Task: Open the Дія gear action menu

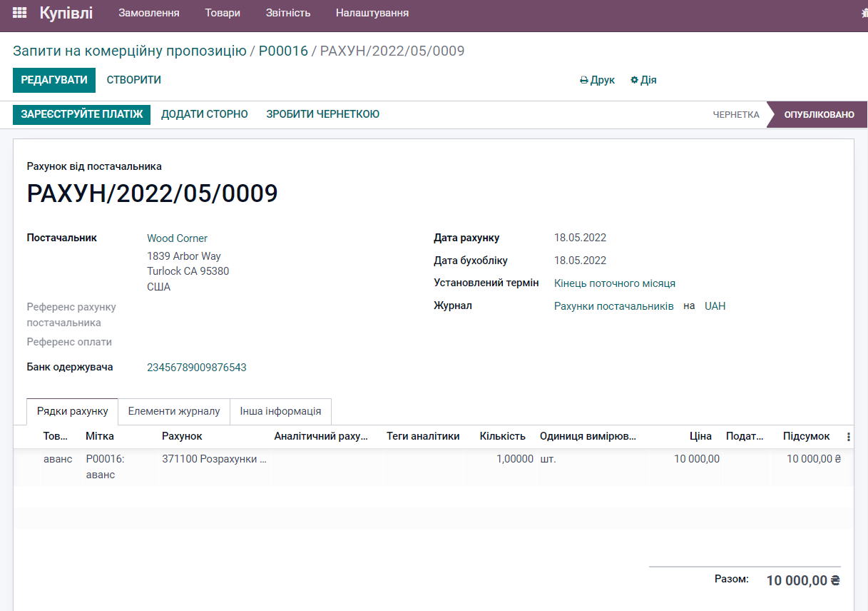Action: 643,80
